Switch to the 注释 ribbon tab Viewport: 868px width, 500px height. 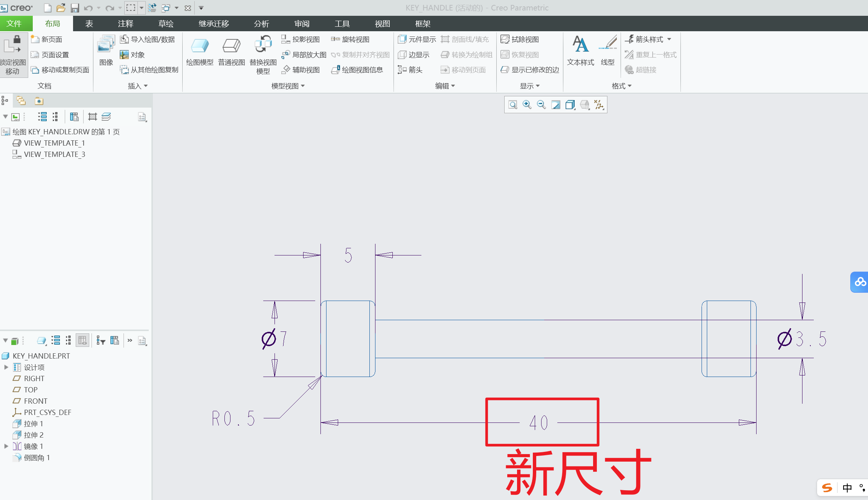[x=125, y=23]
